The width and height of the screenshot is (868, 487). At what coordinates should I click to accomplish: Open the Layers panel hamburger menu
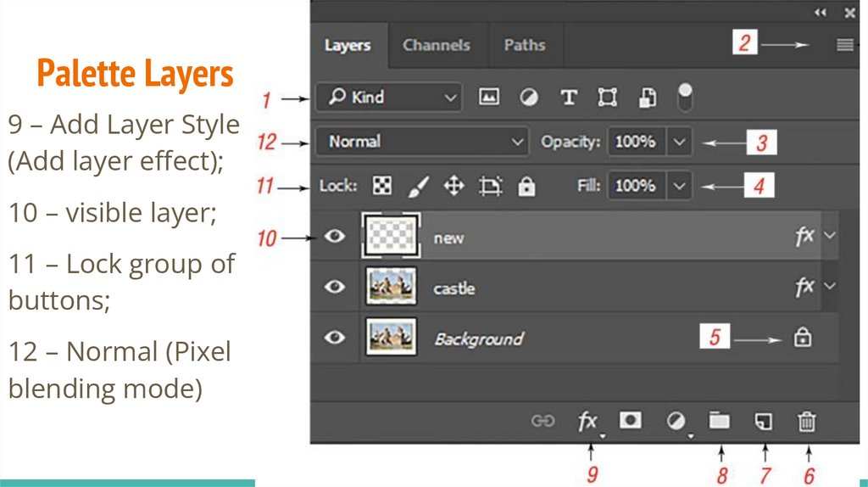(844, 45)
